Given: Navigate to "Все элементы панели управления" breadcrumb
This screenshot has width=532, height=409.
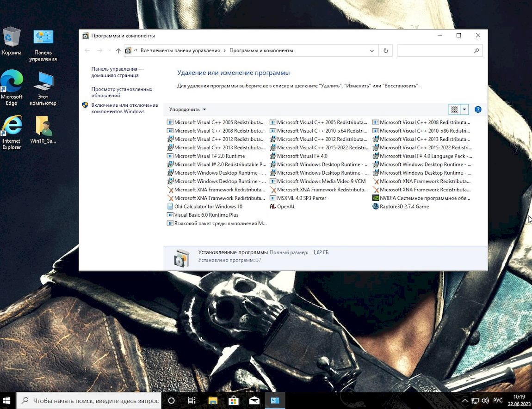Looking at the screenshot, I should [179, 50].
